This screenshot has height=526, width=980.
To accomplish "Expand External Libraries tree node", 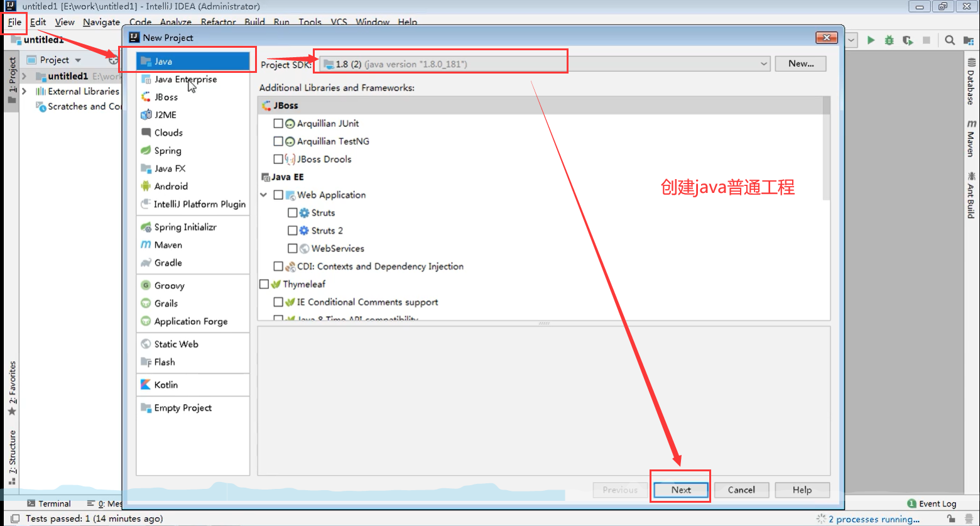I will (24, 91).
